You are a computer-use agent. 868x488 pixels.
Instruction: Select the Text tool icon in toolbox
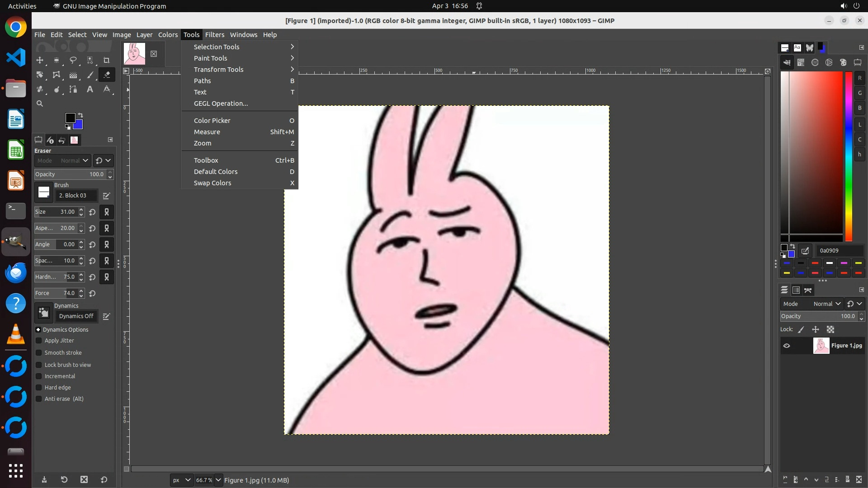(x=90, y=89)
